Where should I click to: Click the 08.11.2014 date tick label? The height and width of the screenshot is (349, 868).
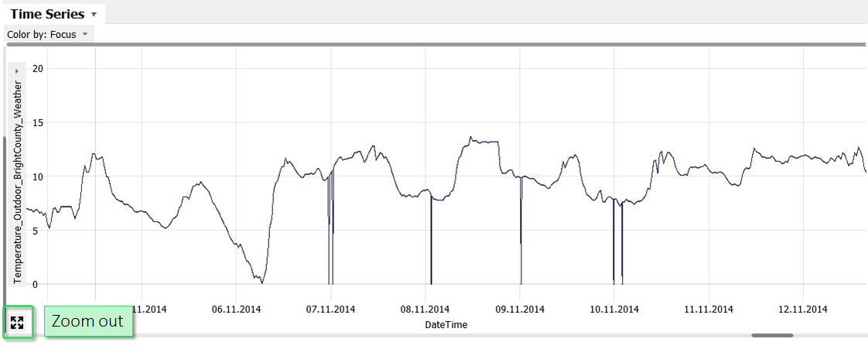point(425,310)
